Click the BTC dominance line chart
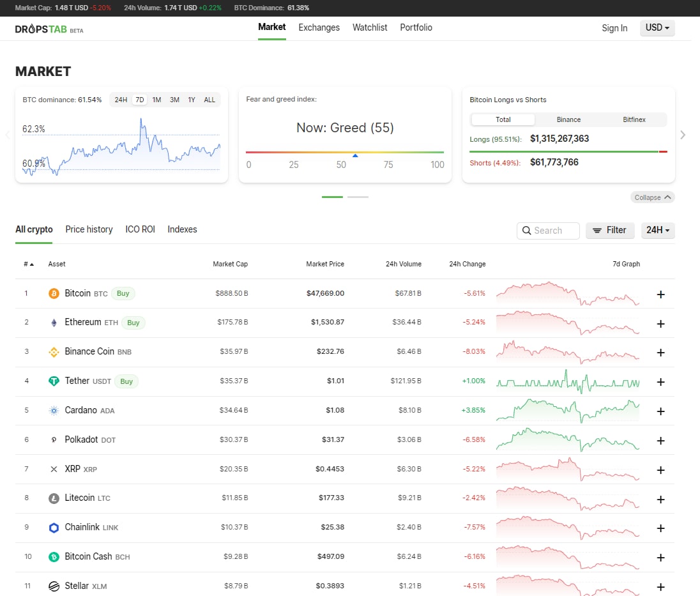This screenshot has height=596, width=700. [x=121, y=146]
